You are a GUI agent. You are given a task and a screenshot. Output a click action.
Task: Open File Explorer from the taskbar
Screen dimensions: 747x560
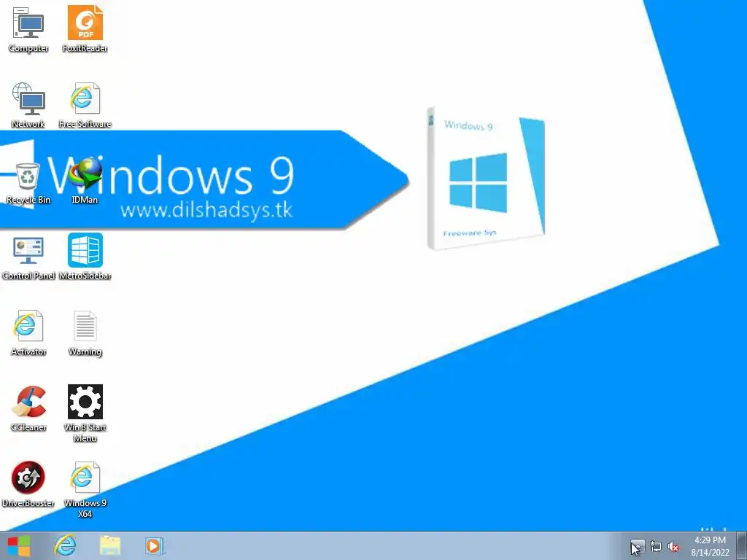pyautogui.click(x=110, y=545)
